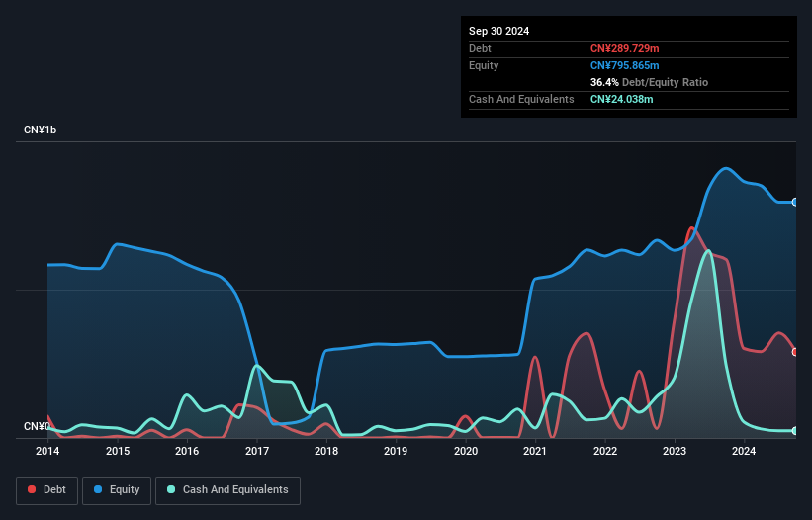Click the Cash value CN¥24.038m
The height and width of the screenshot is (520, 812).
(621, 99)
